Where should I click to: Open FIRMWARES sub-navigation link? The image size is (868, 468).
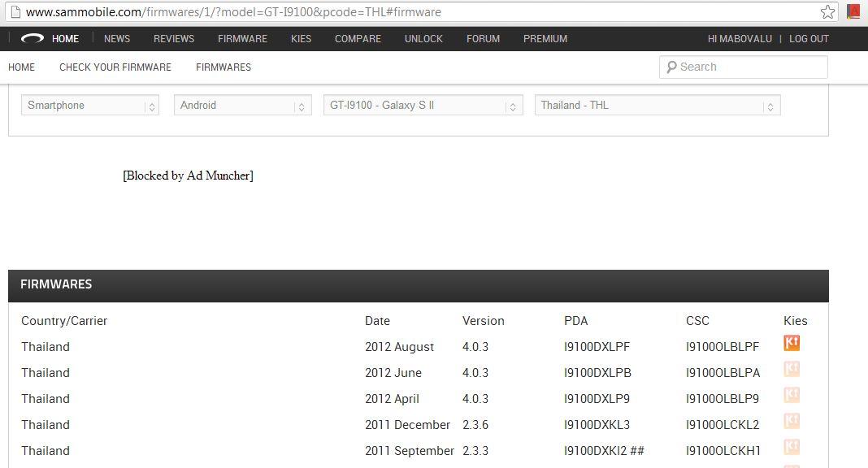224,67
